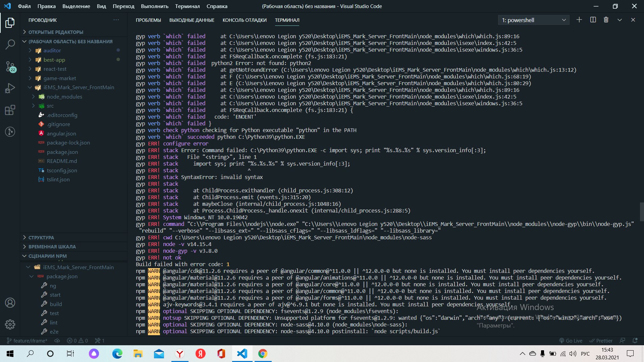
Task: Kill terminal with trash icon
Action: tap(606, 20)
